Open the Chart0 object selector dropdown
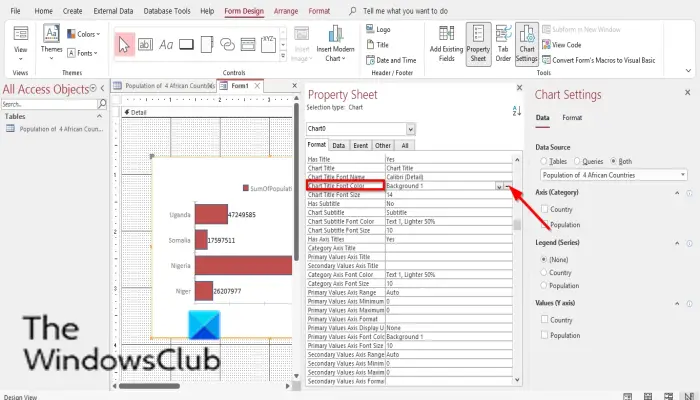Viewport: 700px width, 400px height. 410,129
